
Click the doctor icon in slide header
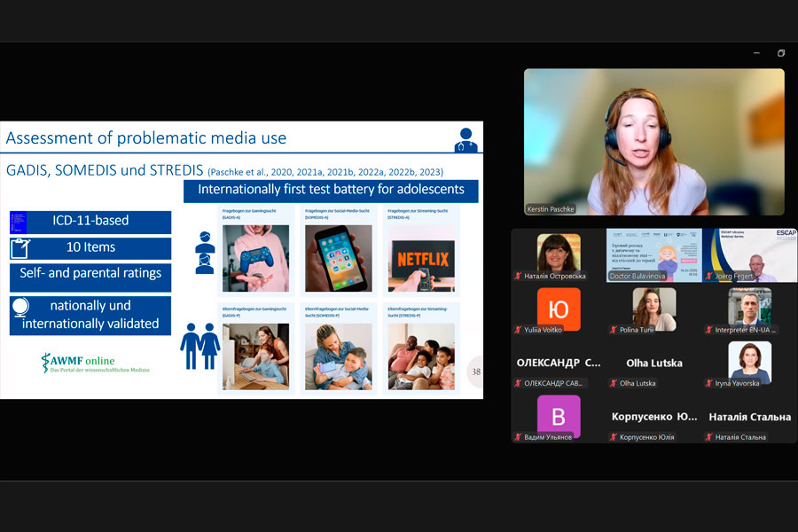[x=465, y=139]
